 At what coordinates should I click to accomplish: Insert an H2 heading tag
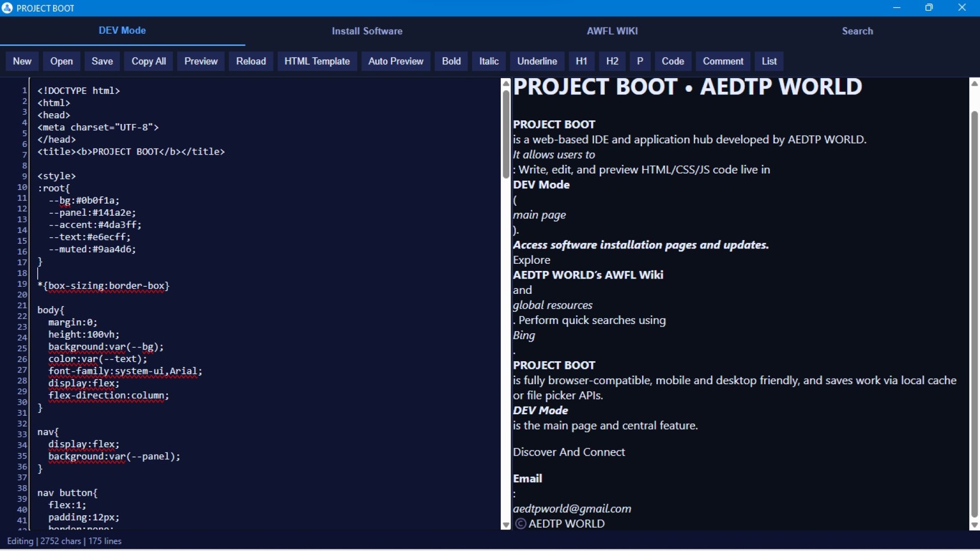click(612, 61)
